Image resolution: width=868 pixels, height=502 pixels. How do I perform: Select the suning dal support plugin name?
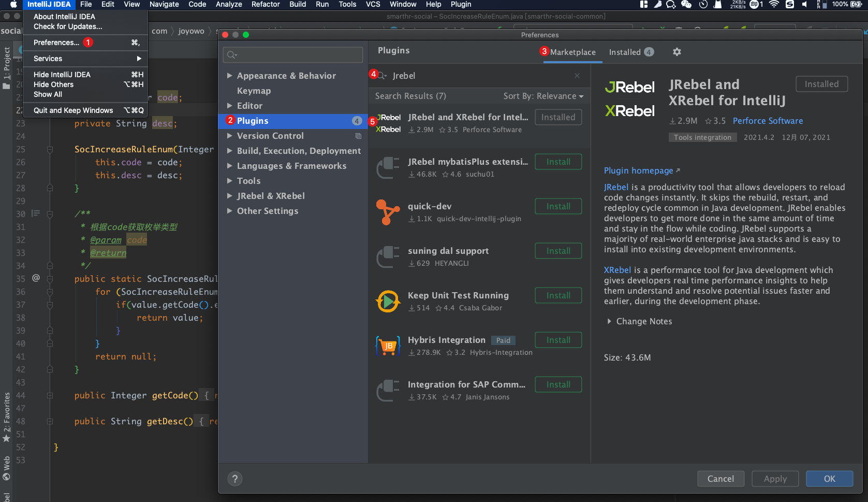(448, 251)
